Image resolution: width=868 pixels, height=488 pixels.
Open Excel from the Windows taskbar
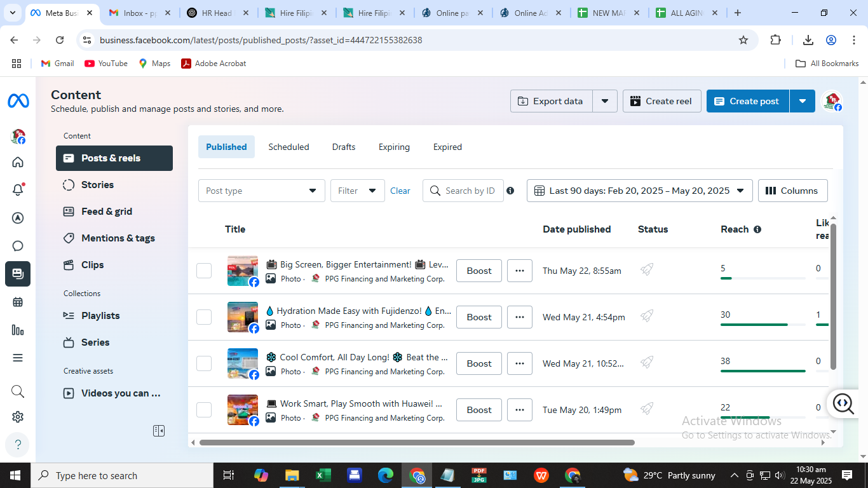tap(323, 475)
